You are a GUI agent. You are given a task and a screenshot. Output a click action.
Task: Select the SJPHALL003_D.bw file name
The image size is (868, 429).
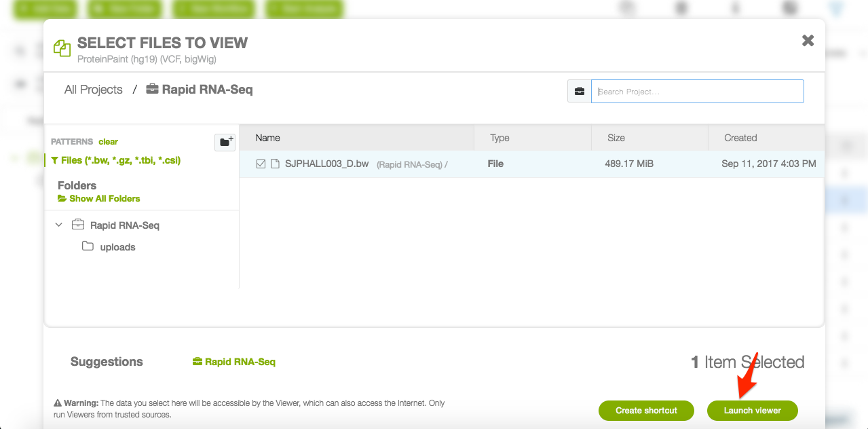(x=326, y=164)
